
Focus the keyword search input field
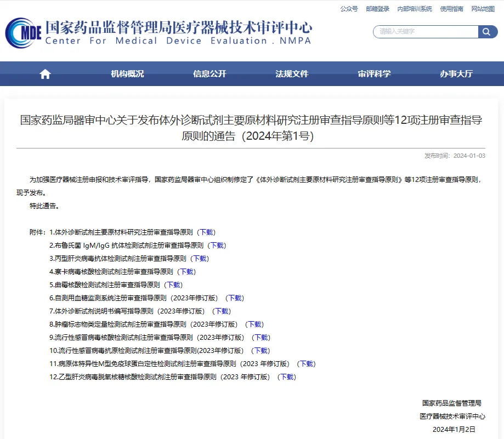tap(426, 32)
